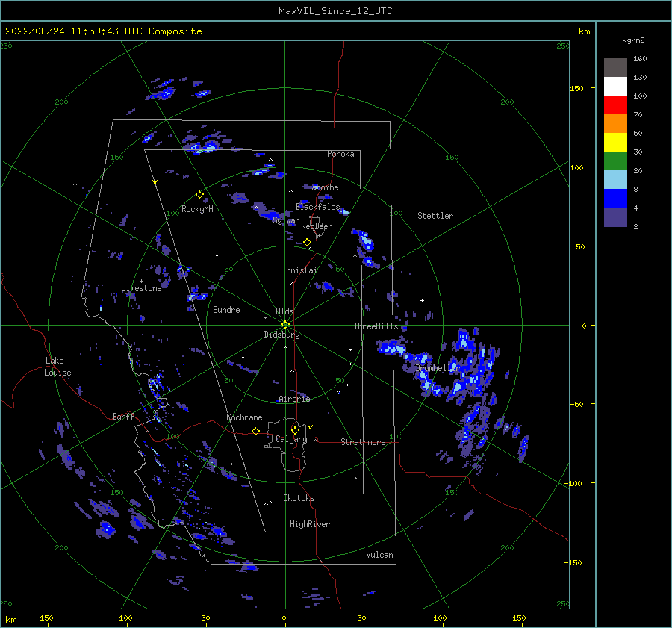Click the 2022/08/24 11:59:43 UTC Composite timestamp
Screen dimensions: 672x628
click(x=103, y=31)
